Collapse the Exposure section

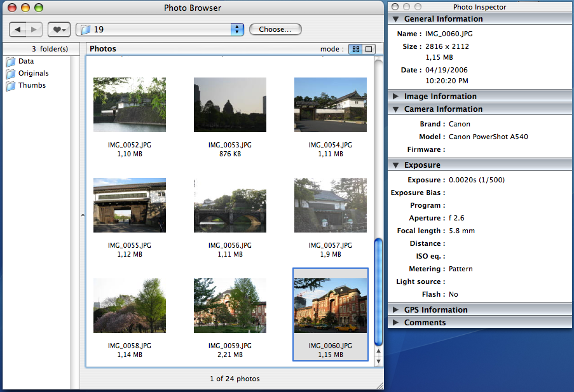pyautogui.click(x=396, y=165)
